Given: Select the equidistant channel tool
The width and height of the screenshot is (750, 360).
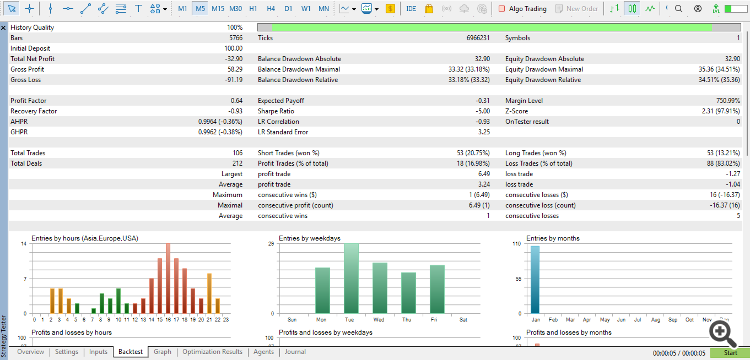Looking at the screenshot, I should [103, 8].
